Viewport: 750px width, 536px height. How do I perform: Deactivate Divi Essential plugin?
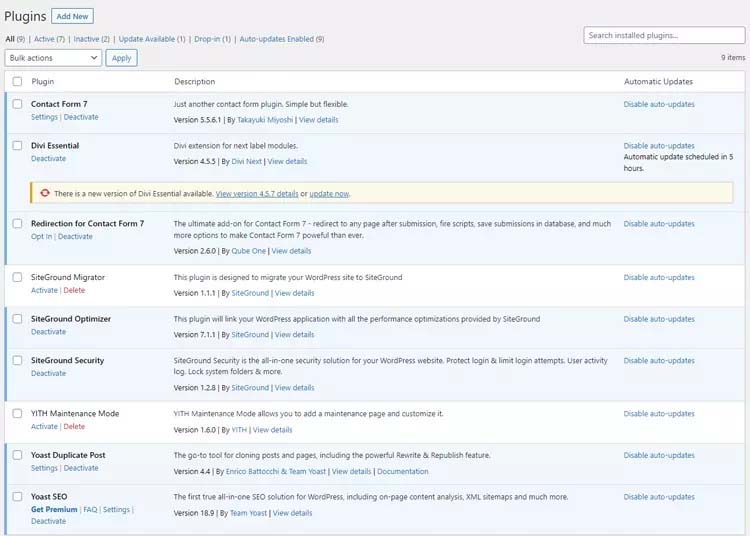point(48,159)
